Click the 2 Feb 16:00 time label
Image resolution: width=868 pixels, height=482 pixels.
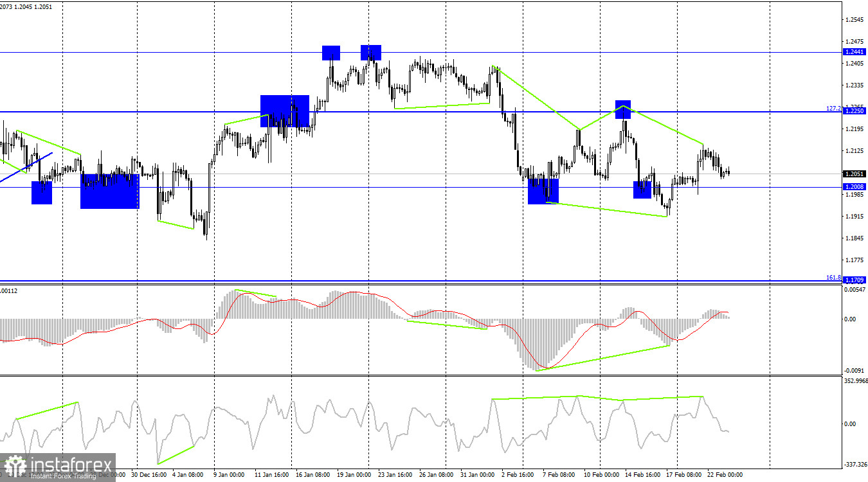tap(518, 475)
